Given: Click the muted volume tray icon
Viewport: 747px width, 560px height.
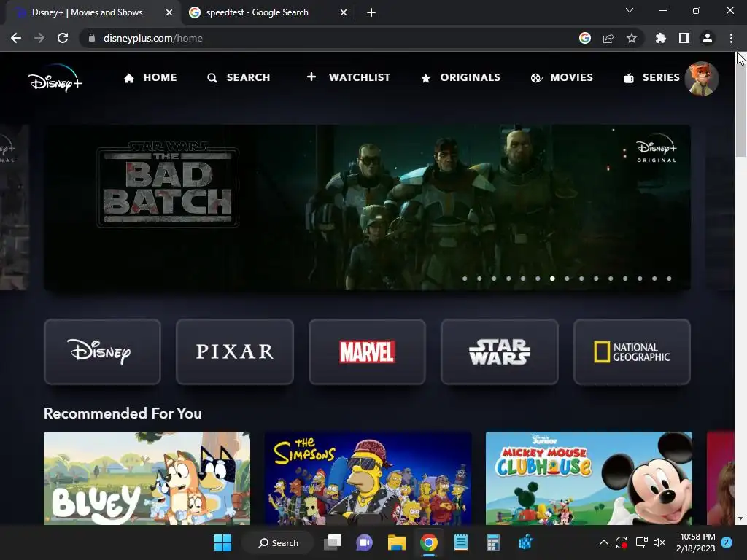Looking at the screenshot, I should coord(659,542).
